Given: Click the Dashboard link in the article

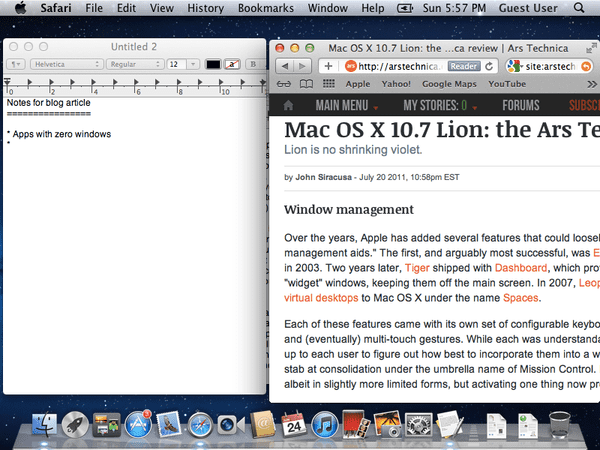Looking at the screenshot, I should (x=521, y=268).
